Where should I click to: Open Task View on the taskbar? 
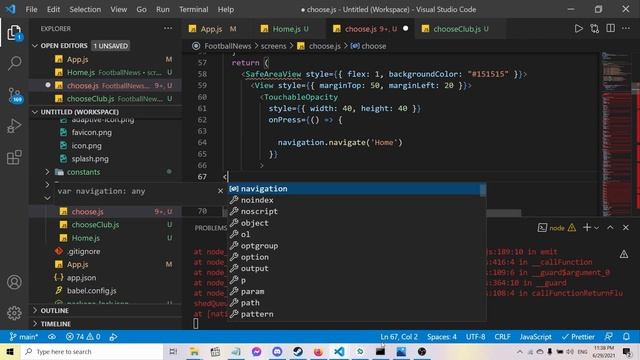(173, 351)
